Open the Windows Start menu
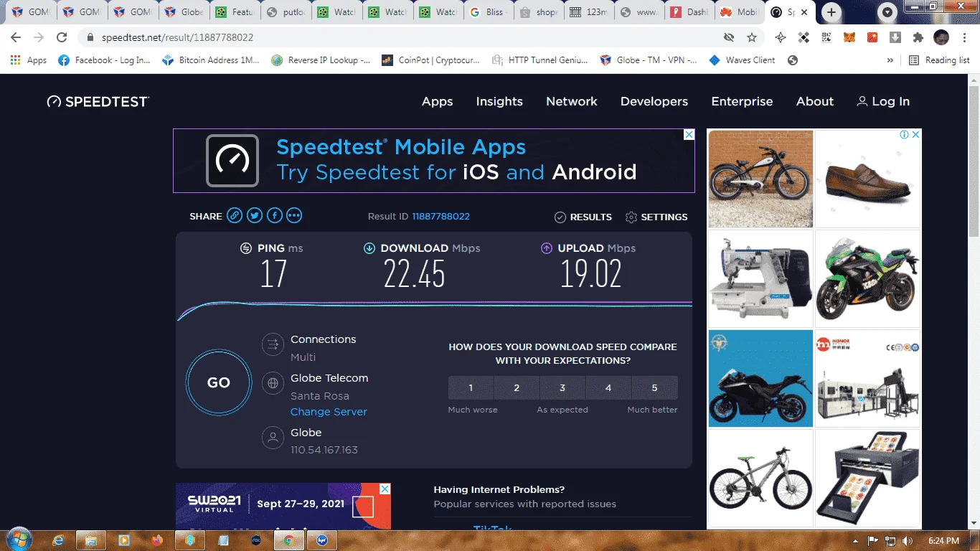This screenshot has width=980, height=551. click(18, 540)
